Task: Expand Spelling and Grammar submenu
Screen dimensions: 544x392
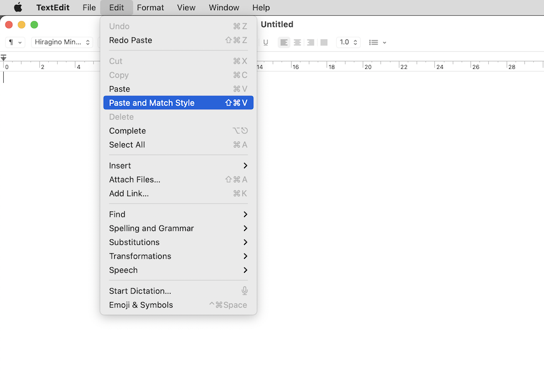Action: pyautogui.click(x=178, y=229)
